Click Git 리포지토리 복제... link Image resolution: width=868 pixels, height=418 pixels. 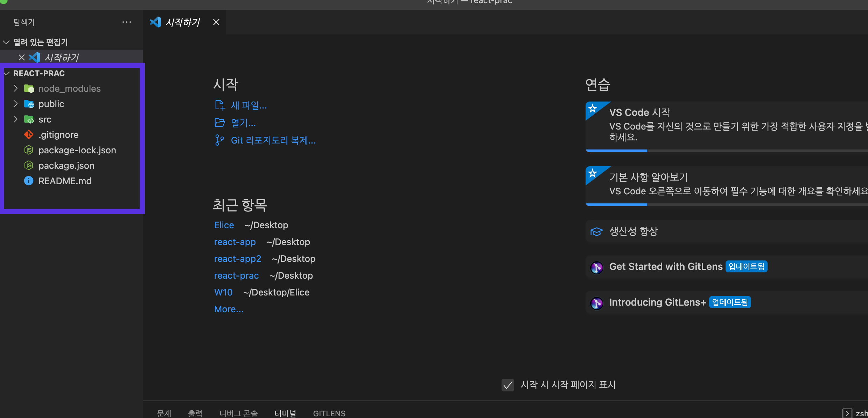point(273,140)
